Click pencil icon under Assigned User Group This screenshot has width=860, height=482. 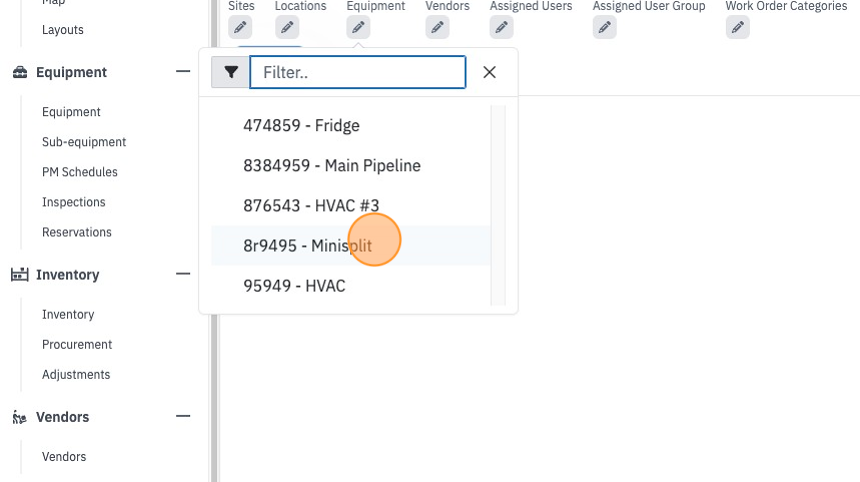point(604,27)
